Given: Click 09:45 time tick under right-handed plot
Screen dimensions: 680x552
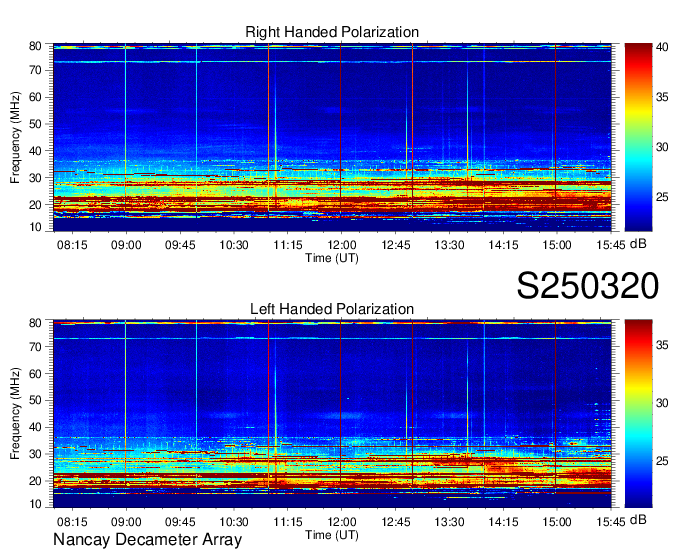Looking at the screenshot, I should tap(180, 245).
